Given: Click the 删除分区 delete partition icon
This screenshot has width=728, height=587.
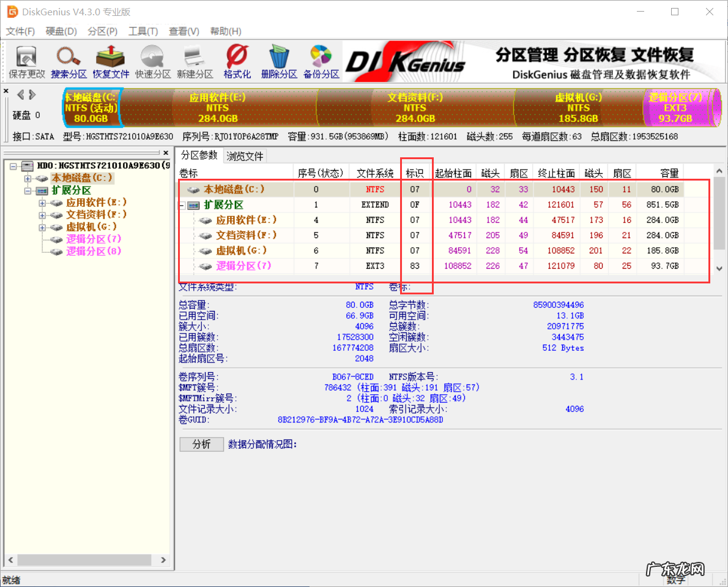Looking at the screenshot, I should (279, 62).
